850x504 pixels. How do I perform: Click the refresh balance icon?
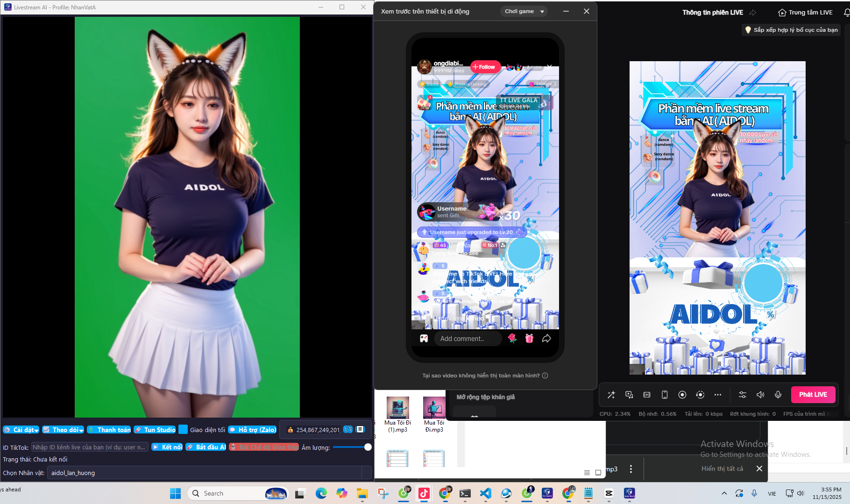click(348, 430)
